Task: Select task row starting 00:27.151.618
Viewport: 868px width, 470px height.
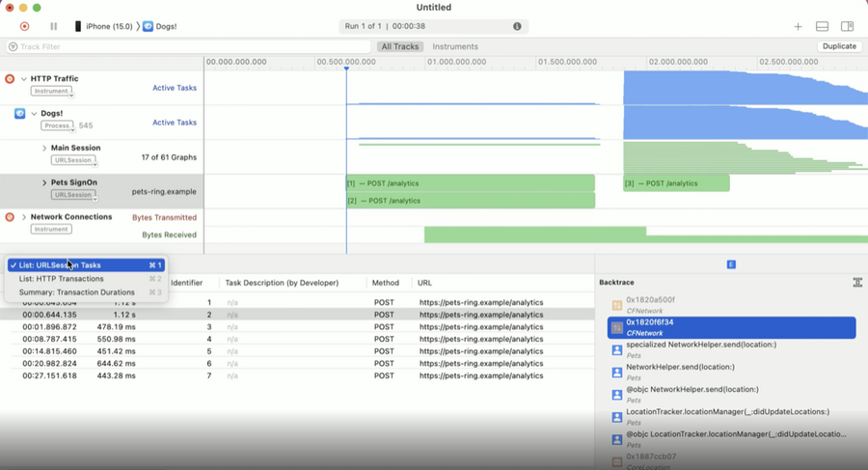Action: pyautogui.click(x=297, y=375)
